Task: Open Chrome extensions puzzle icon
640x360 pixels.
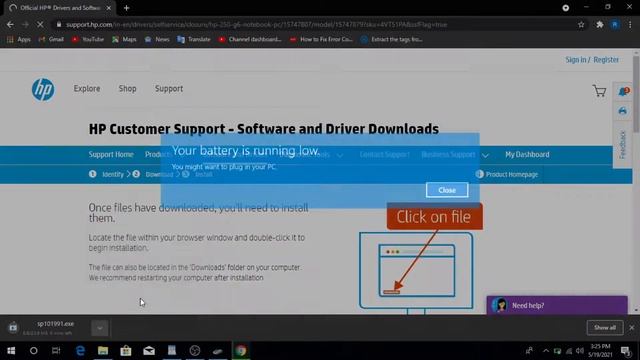Action: pyautogui.click(x=600, y=24)
